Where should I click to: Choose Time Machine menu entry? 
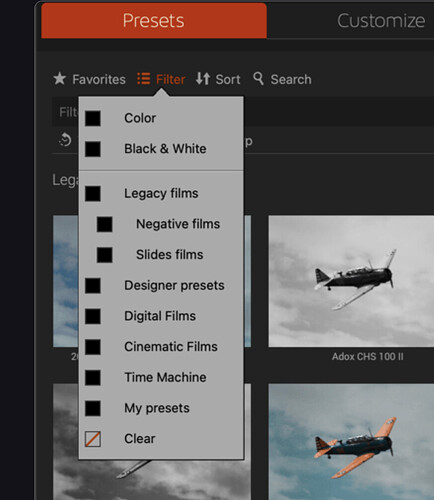coord(165,377)
